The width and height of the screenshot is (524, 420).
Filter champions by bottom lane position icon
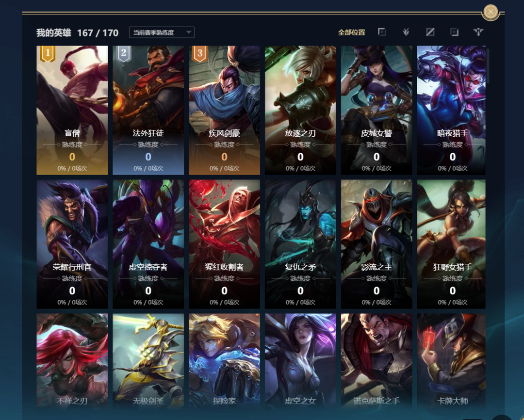tap(455, 32)
